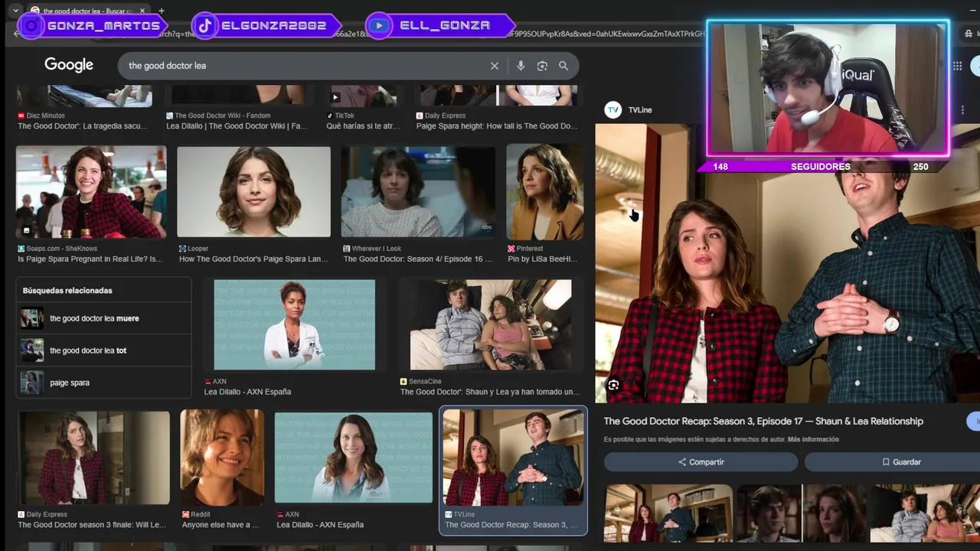Screen dimensions: 980x551
Task: Open SensaCine Shaun and Lea couch image
Action: pos(491,324)
